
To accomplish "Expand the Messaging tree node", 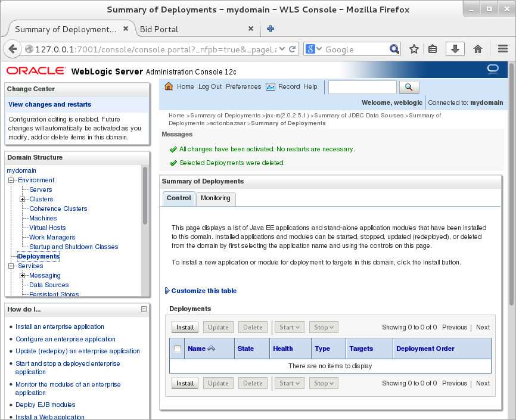I will pos(22,275).
